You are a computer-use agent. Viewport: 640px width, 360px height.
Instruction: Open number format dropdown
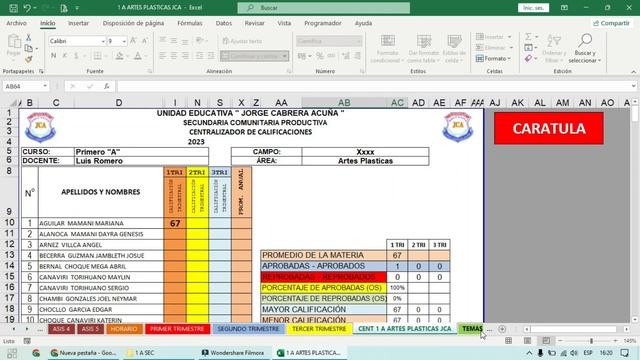pyautogui.click(x=359, y=41)
